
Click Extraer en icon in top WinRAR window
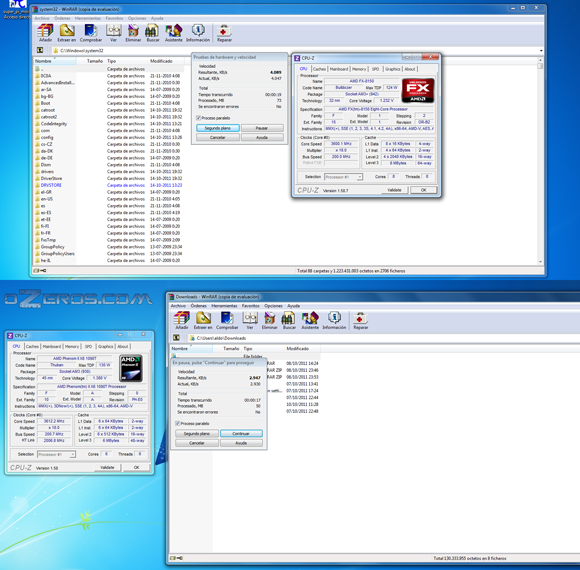tap(67, 33)
